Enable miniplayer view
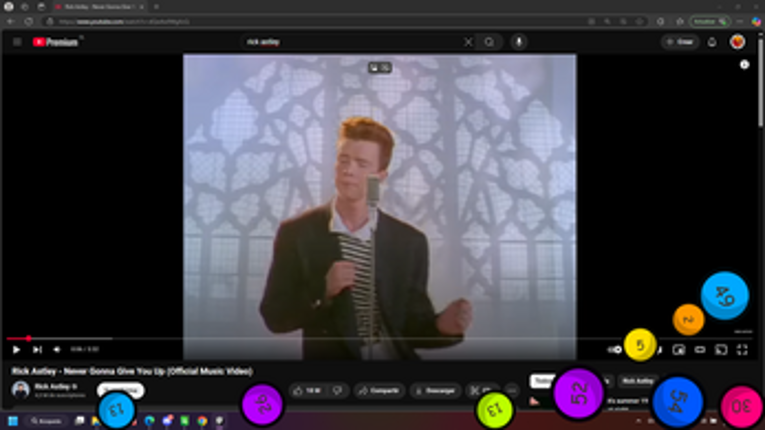 (678, 350)
